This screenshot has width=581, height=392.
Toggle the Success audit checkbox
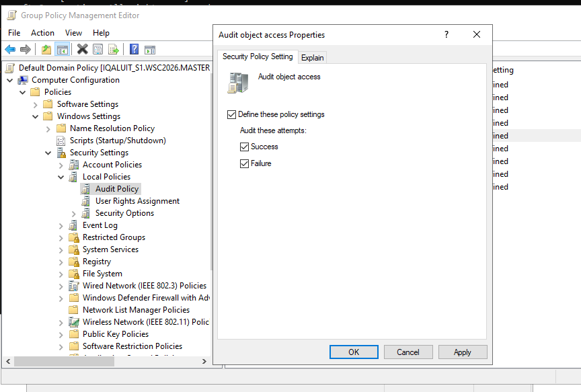(x=244, y=147)
